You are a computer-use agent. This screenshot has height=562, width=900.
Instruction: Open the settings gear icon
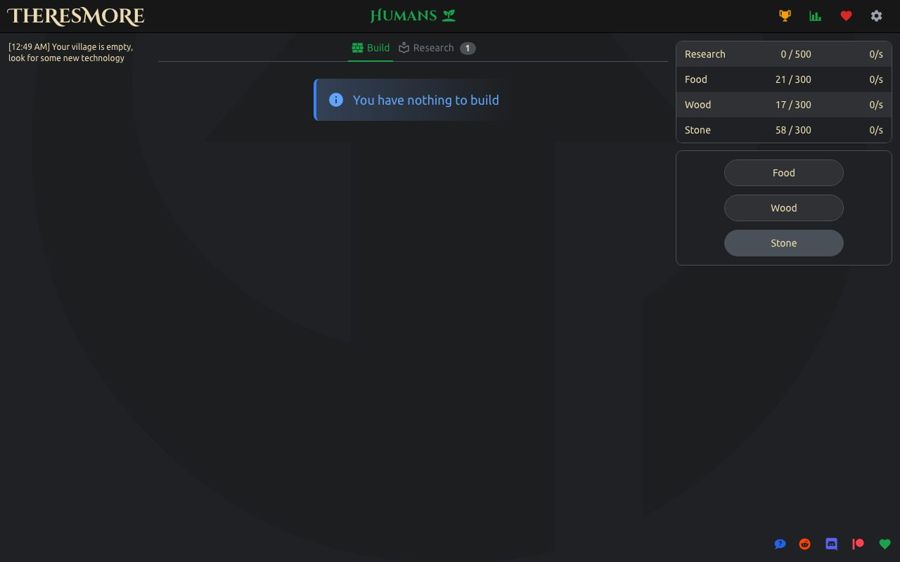pos(876,16)
